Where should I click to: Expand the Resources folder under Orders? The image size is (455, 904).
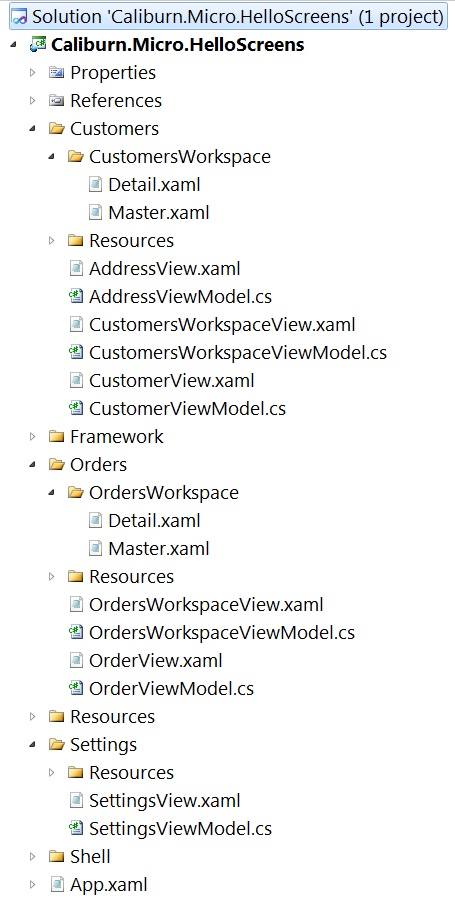click(x=52, y=577)
